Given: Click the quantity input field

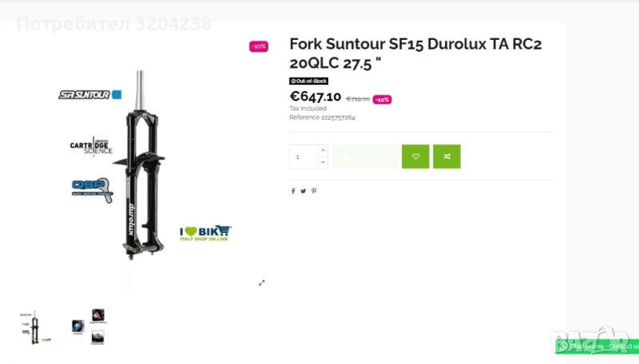Looking at the screenshot, I should (304, 156).
